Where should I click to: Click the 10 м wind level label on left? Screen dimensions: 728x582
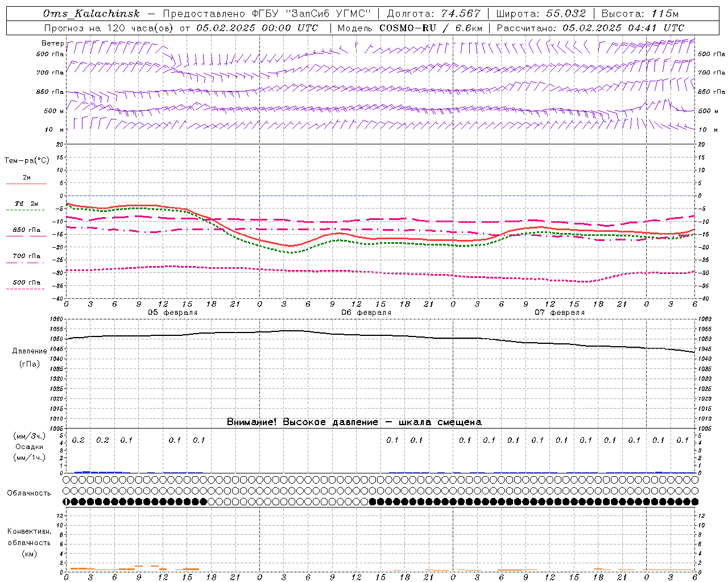point(54,130)
